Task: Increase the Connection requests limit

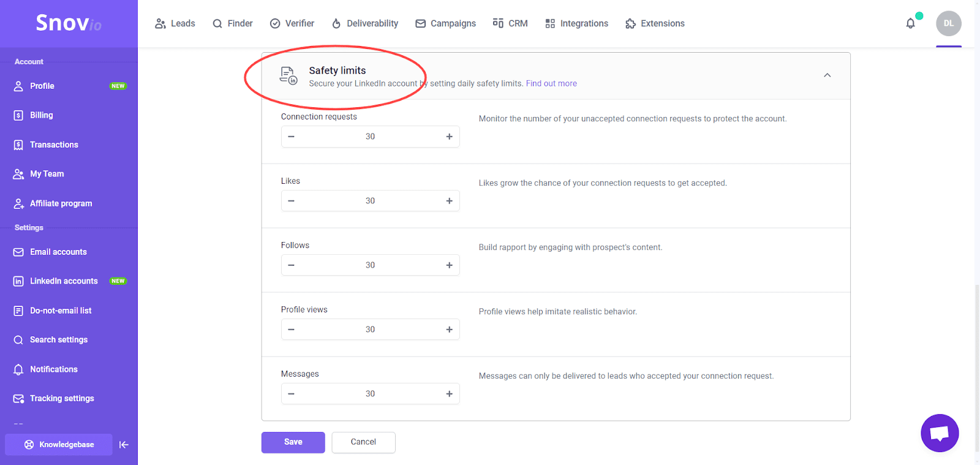Action: pyautogui.click(x=449, y=137)
